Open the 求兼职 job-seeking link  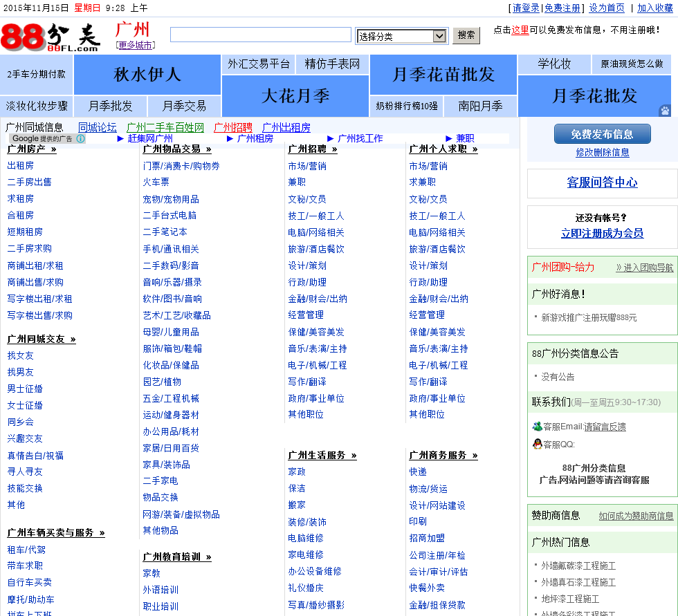coord(422,182)
